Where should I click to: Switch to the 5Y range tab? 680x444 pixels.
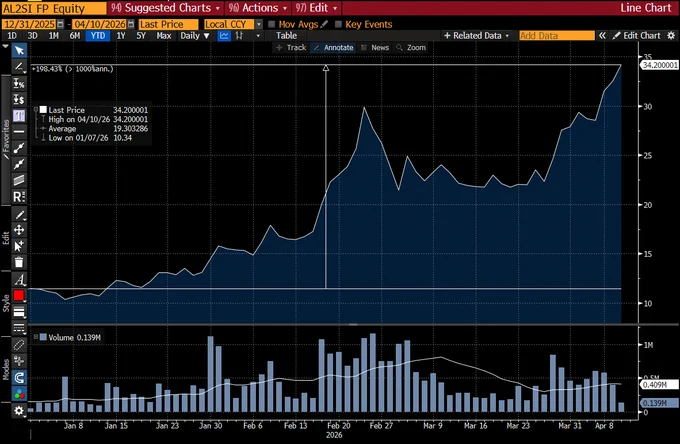141,36
